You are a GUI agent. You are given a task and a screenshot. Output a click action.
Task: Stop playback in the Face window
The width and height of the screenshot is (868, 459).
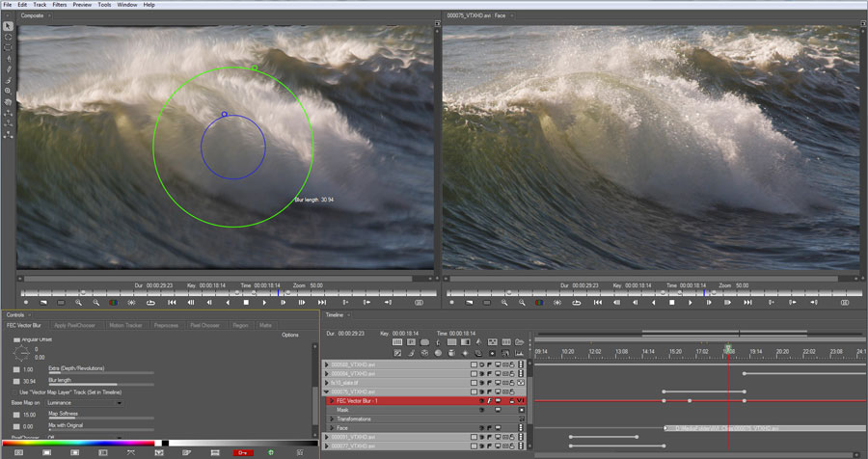tap(672, 303)
